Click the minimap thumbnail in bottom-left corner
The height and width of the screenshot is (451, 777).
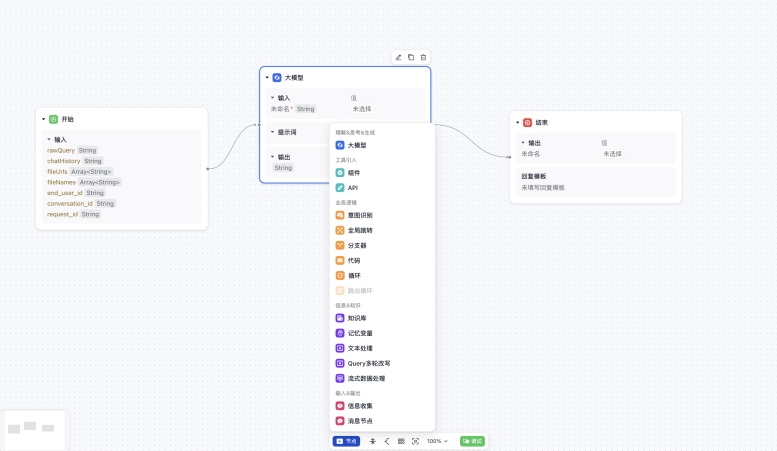click(x=34, y=428)
